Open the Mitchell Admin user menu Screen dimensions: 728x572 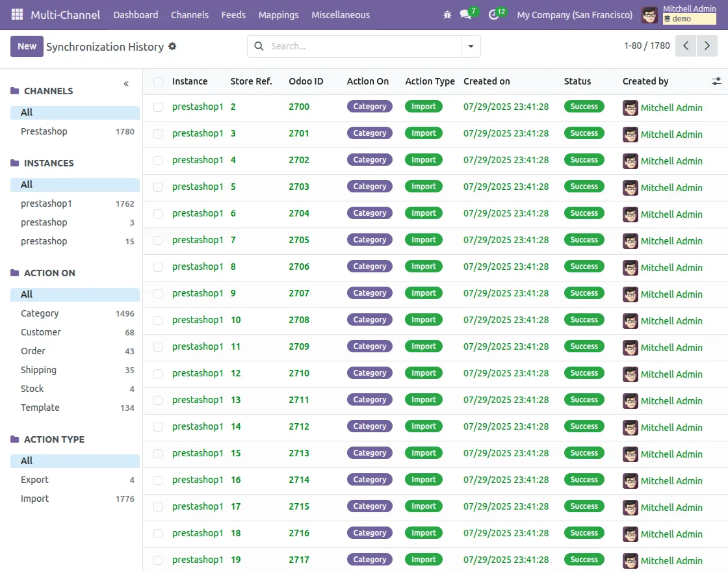pyautogui.click(x=679, y=14)
